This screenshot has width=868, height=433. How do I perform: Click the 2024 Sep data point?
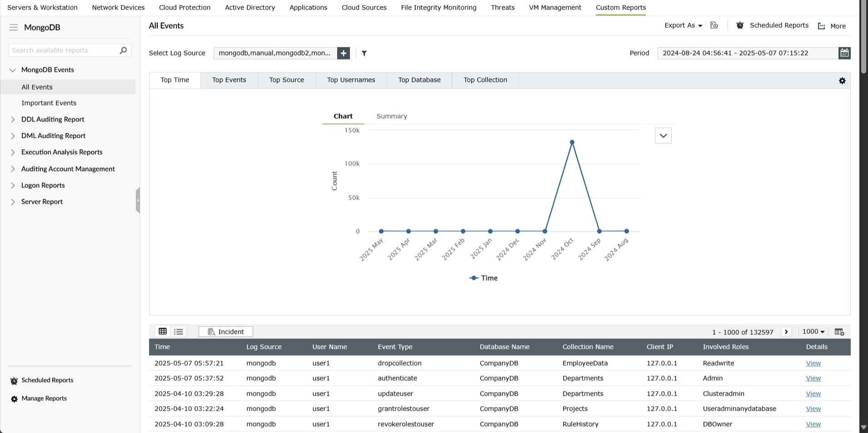(599, 231)
